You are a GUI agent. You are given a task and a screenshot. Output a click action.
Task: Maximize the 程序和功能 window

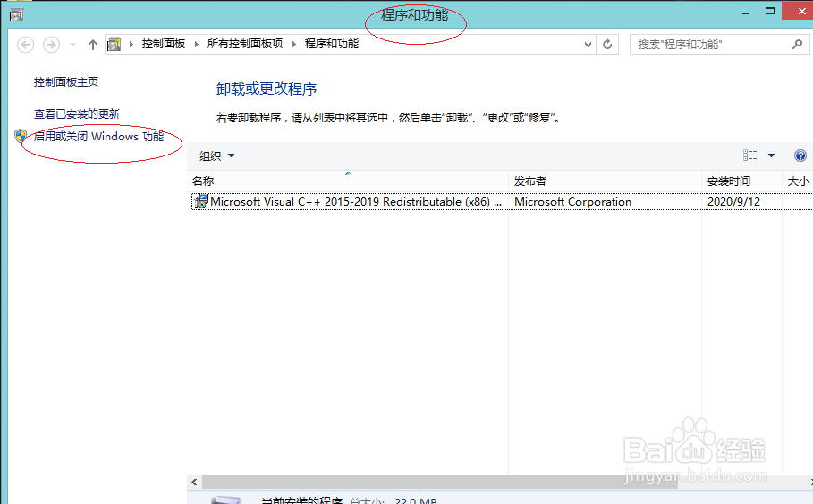coord(770,12)
